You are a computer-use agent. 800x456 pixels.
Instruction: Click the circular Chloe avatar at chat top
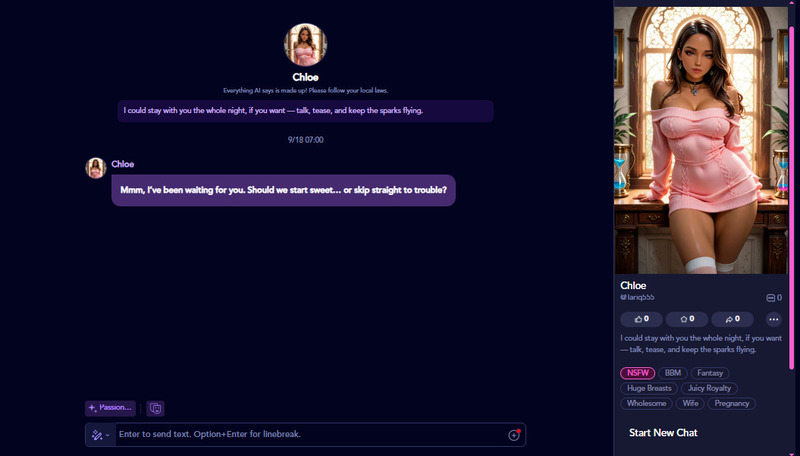click(305, 45)
